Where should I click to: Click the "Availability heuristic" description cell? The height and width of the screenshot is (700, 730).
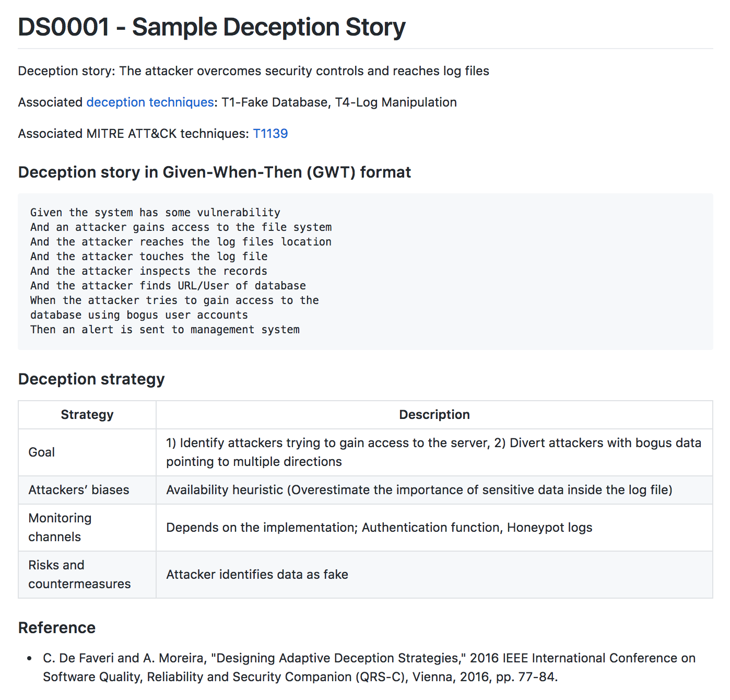(x=434, y=490)
